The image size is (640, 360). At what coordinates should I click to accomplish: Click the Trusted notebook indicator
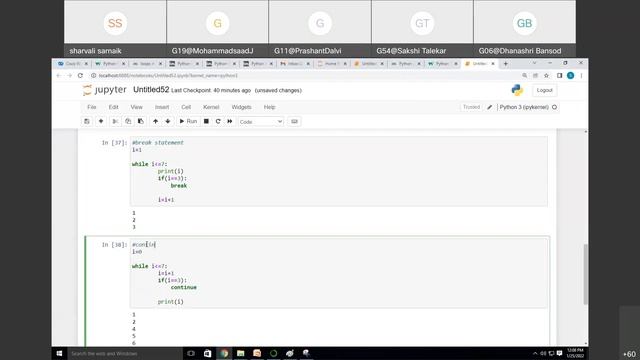coord(471,107)
